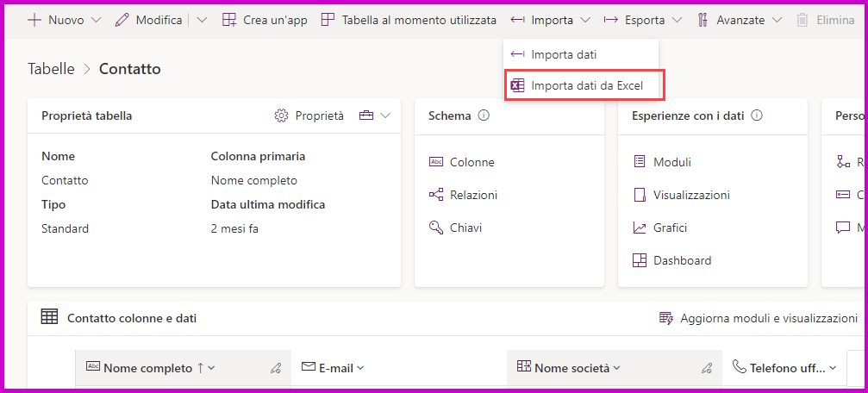Click the Chiavi key icon
Image resolution: width=868 pixels, height=393 pixels.
click(x=436, y=228)
